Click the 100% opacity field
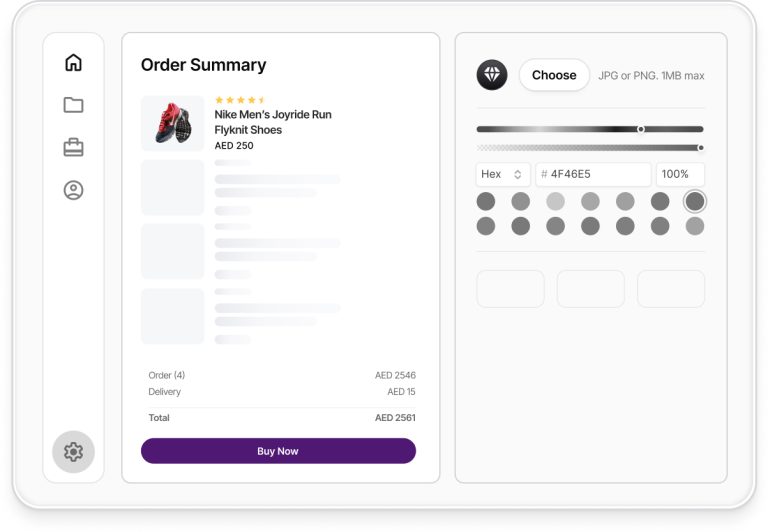This screenshot has width=768, height=532. tap(680, 174)
